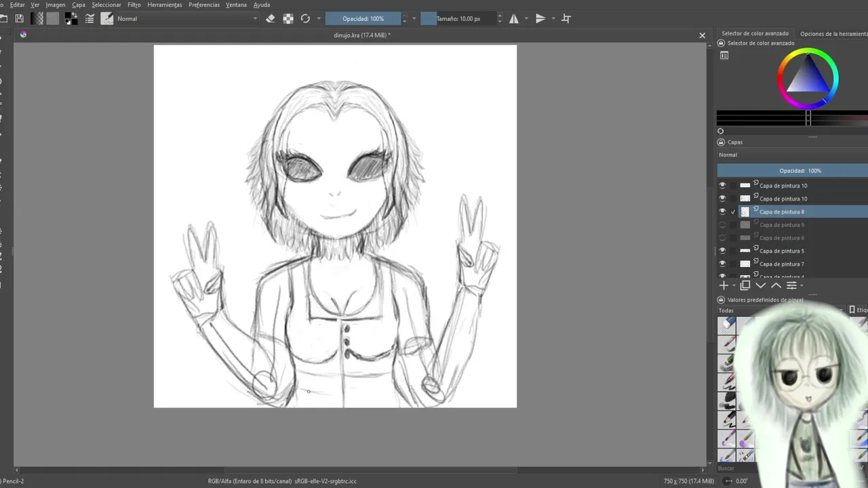
Task: Open the Filtro menu
Action: pos(134,5)
